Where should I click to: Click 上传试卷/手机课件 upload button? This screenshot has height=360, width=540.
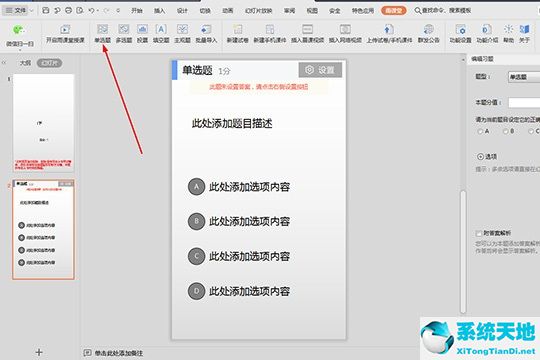[x=389, y=34]
